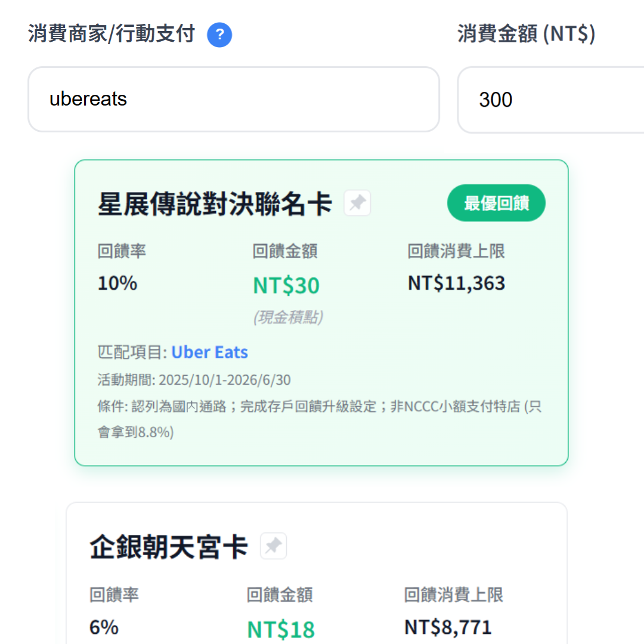The height and width of the screenshot is (644, 644).
Task: Enable favorite pin for the top card
Action: coord(357,203)
